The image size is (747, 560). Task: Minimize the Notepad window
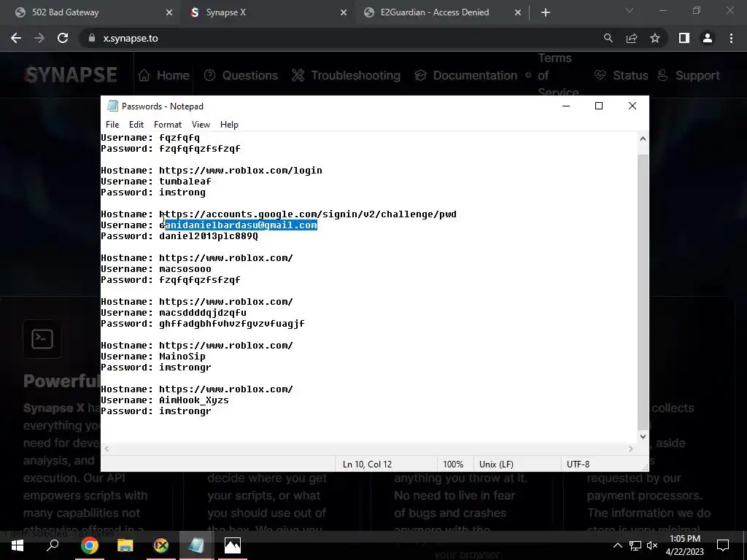tap(566, 106)
